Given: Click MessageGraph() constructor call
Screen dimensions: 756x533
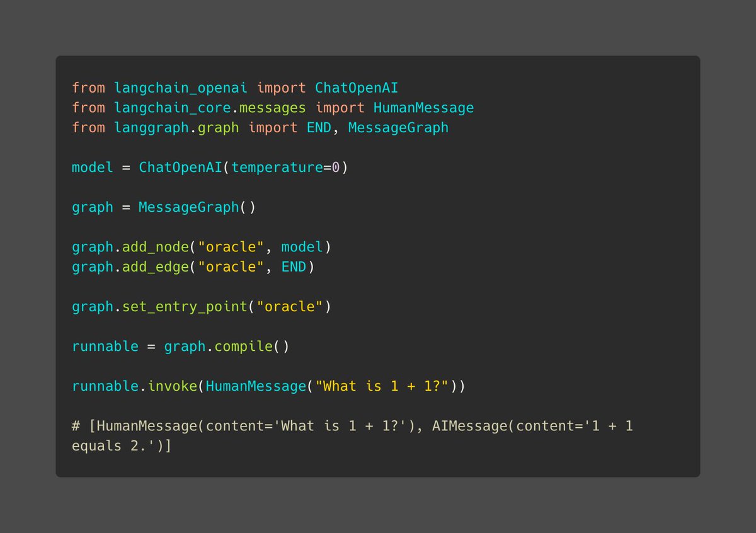Looking at the screenshot, I should pos(197,207).
